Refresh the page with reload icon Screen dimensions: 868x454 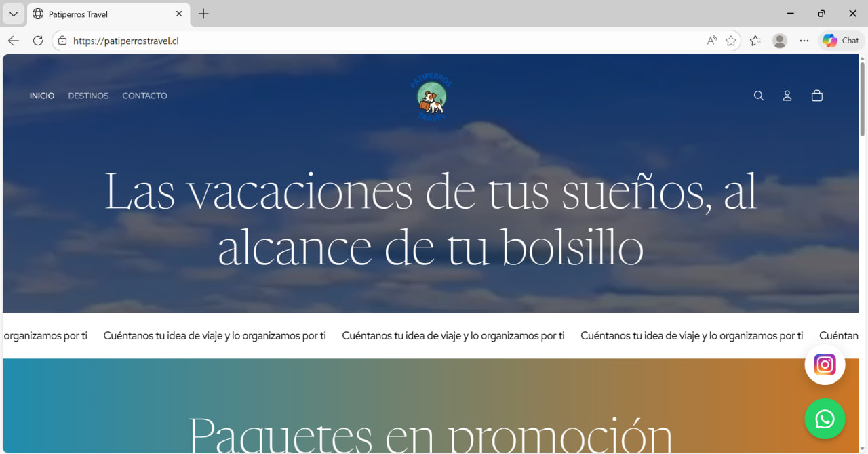click(x=38, y=41)
